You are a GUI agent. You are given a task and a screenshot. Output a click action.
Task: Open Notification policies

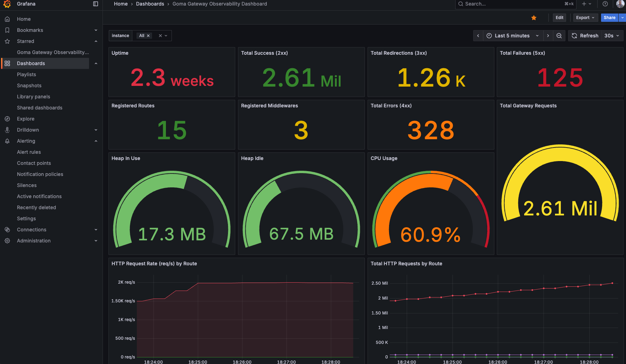pos(40,174)
